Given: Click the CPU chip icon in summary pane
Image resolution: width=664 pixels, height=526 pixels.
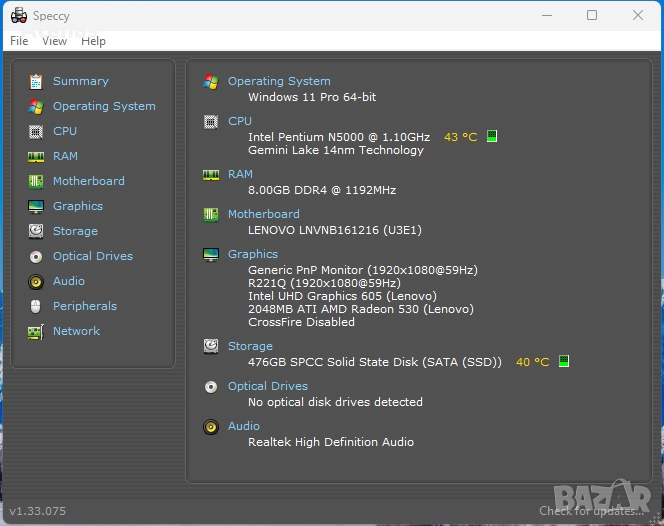Looking at the screenshot, I should click(x=211, y=122).
